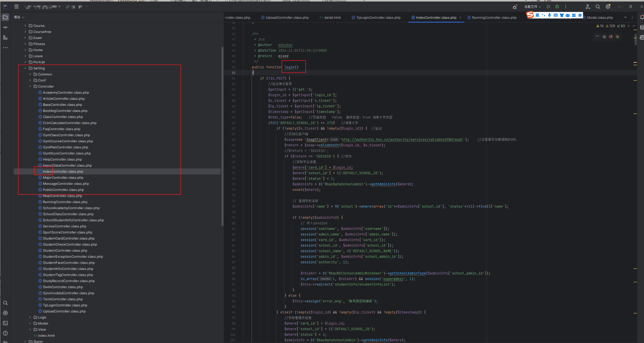The image size is (644, 343).
Task: Open in PhpStorm built-in preview icon
Action: tap(597, 37)
